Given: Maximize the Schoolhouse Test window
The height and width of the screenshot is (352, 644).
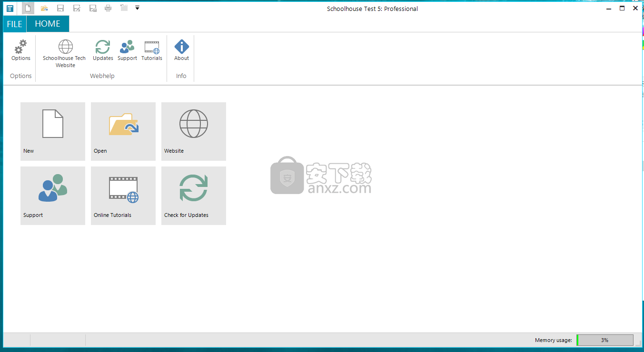Looking at the screenshot, I should click(622, 8).
